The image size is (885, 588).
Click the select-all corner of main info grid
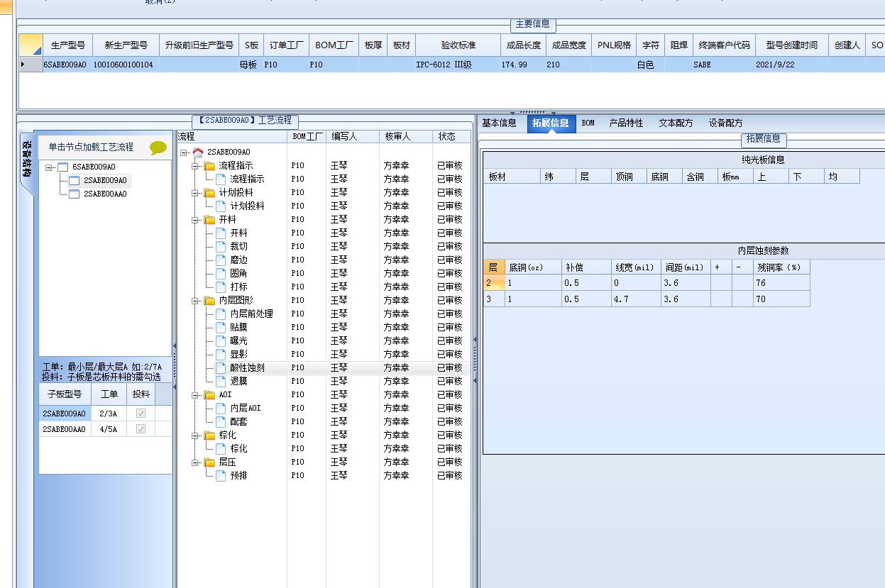click(31, 45)
